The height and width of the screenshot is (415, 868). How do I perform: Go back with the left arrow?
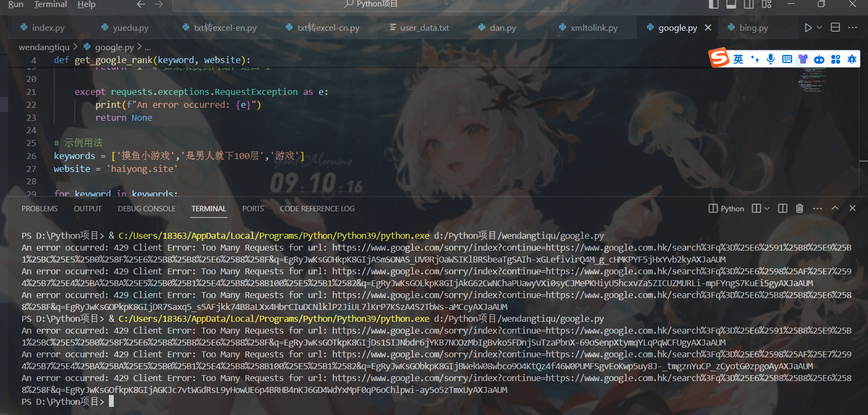tap(140, 4)
